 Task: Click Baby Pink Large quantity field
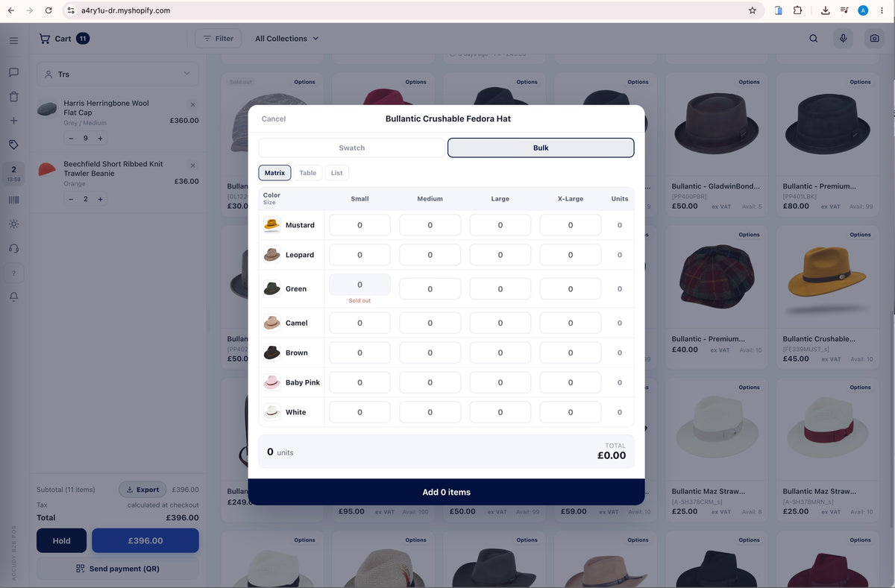[x=500, y=382]
